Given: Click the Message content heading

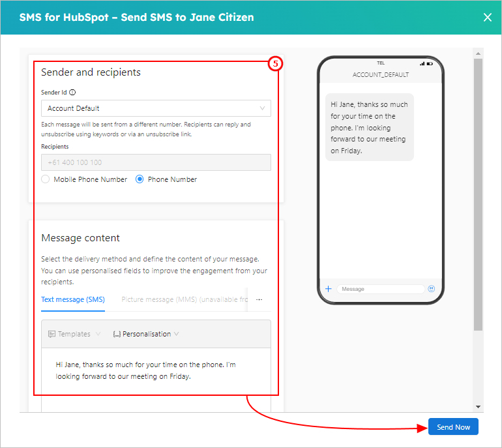Looking at the screenshot, I should click(80, 238).
